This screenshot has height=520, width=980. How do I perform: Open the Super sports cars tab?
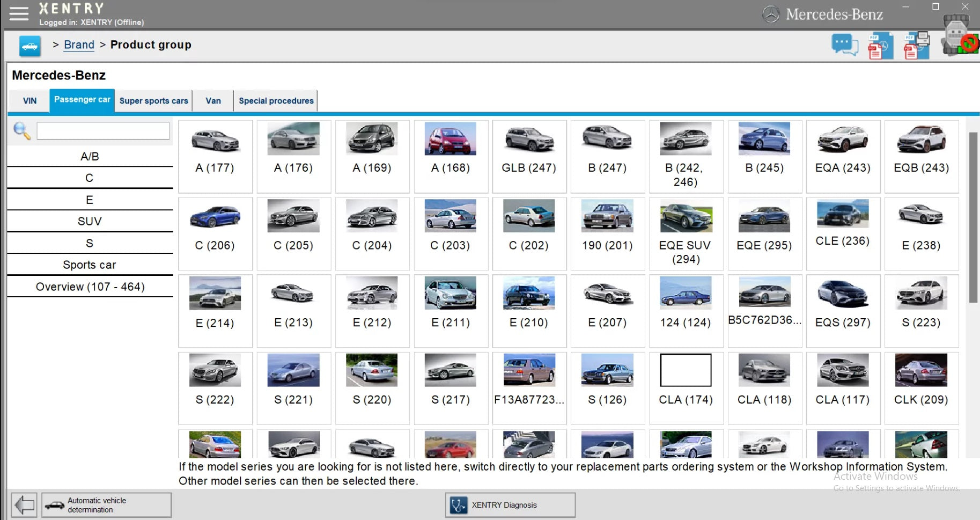(x=153, y=101)
